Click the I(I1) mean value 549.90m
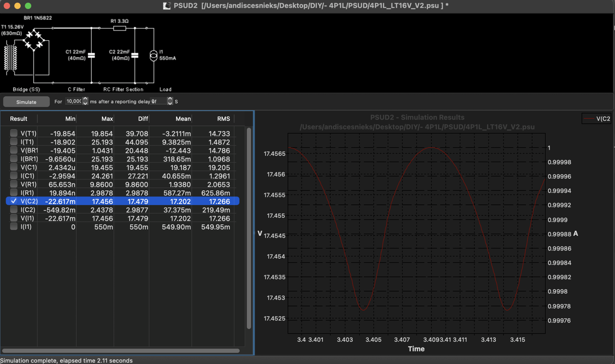Screen dimensions: 615x364 point(176,227)
